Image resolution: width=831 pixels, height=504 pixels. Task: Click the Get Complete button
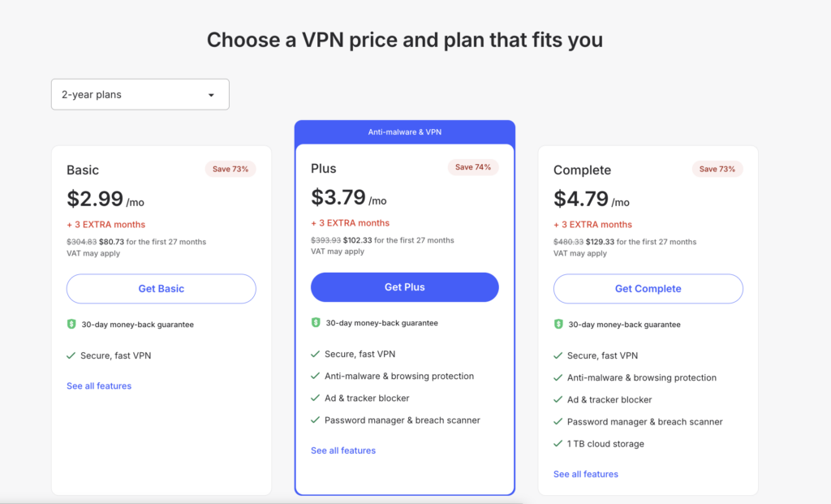tap(647, 288)
